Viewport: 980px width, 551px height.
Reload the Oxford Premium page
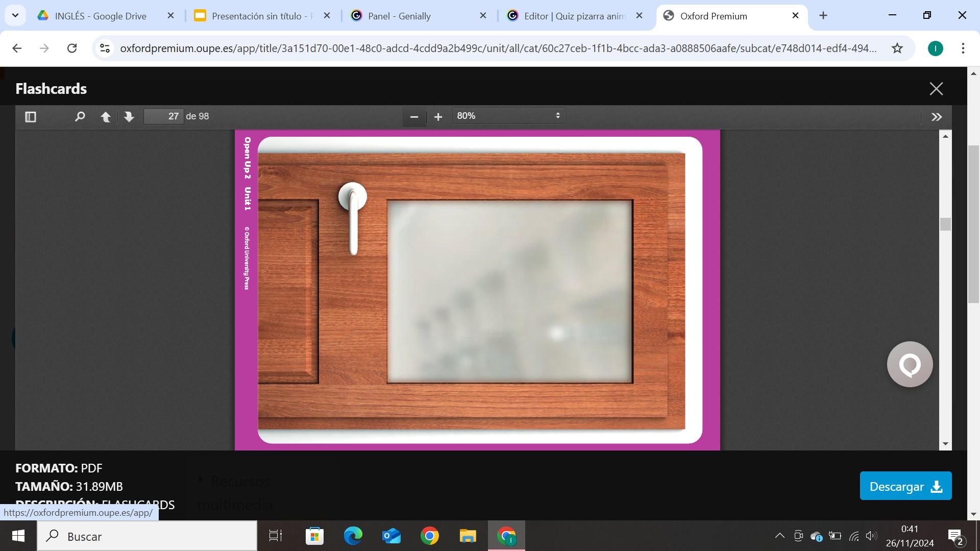72,48
